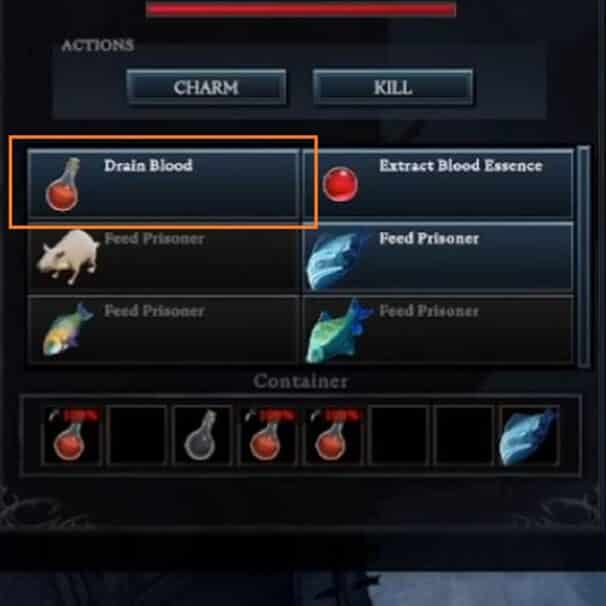This screenshot has width=606, height=606.
Task: Click the CHARM action button
Action: [206, 87]
